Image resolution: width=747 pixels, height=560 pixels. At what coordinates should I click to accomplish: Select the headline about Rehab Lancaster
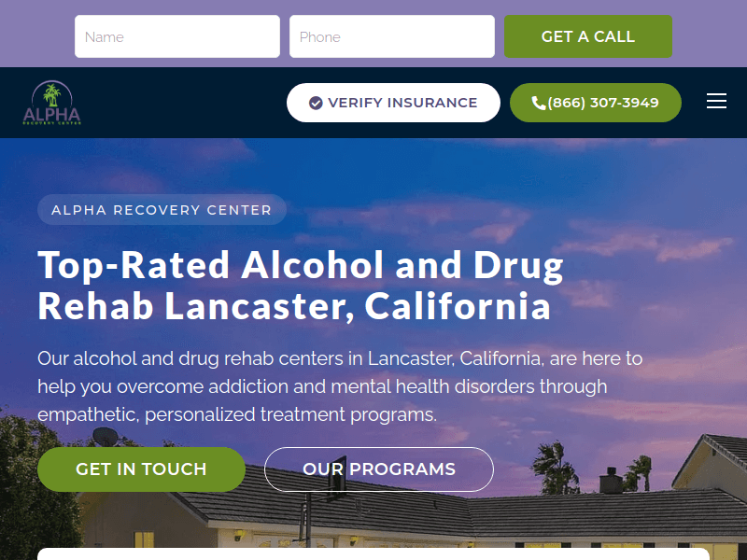tap(299, 285)
